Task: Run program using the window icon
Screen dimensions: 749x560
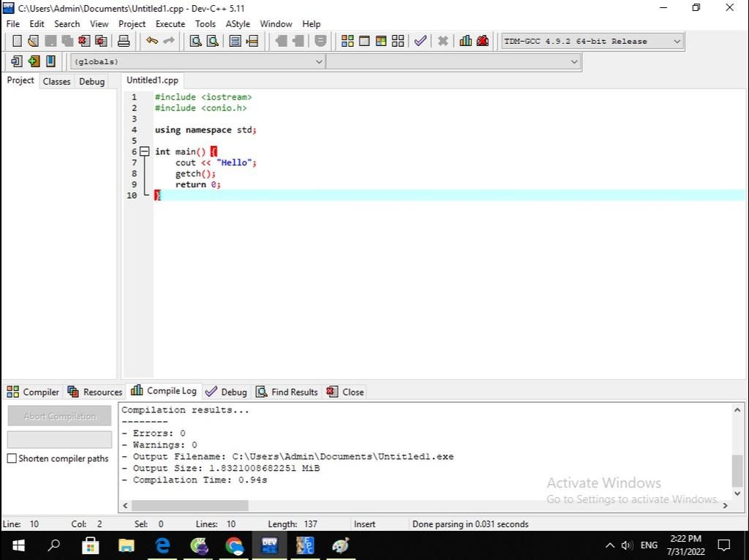Action: 364,41
